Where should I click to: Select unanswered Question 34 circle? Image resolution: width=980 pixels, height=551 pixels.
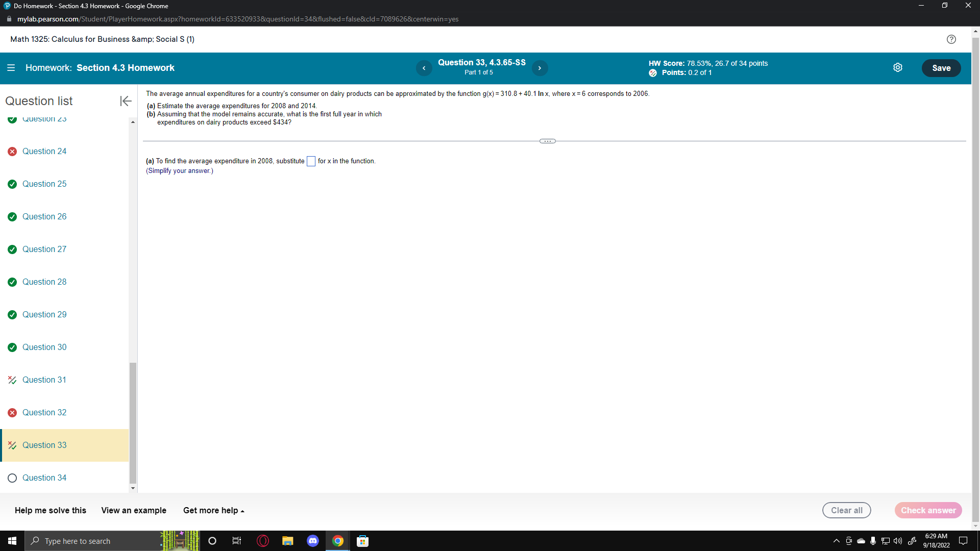(x=12, y=478)
